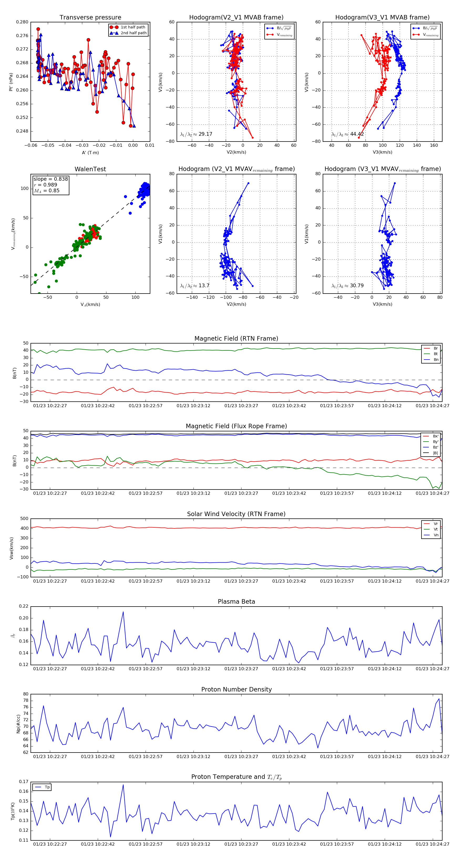
Task: Click the "Hodogram(V3_V1 MVAB frame)" title
Action: (382, 18)
